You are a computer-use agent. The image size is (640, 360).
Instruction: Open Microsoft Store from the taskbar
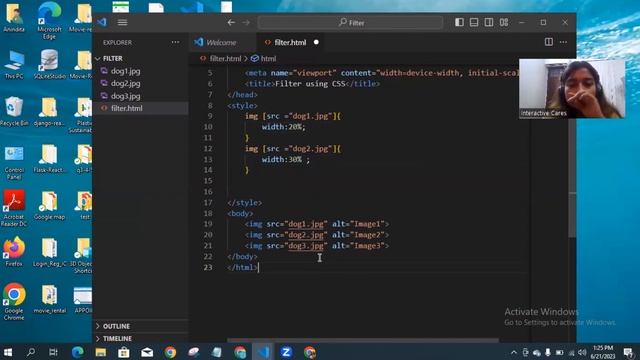coord(124,352)
